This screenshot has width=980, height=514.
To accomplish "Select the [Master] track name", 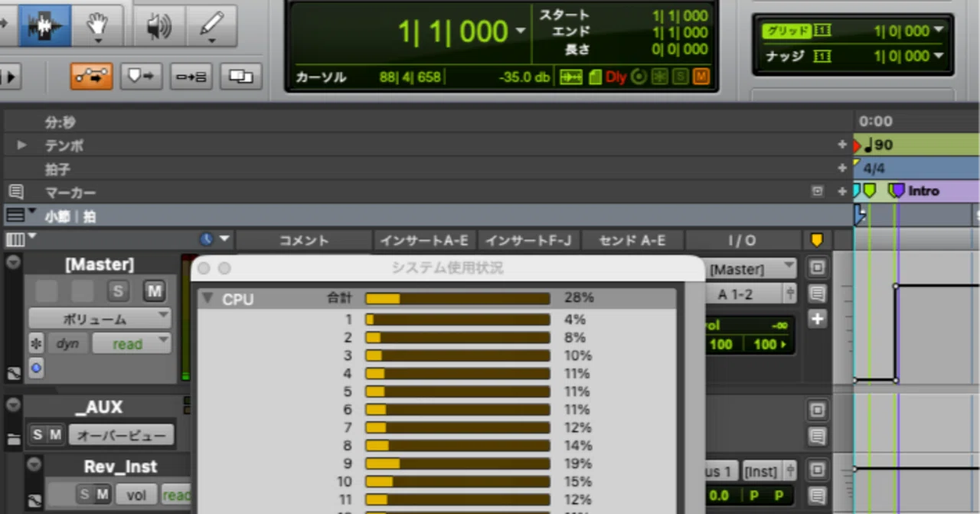I will tap(100, 264).
